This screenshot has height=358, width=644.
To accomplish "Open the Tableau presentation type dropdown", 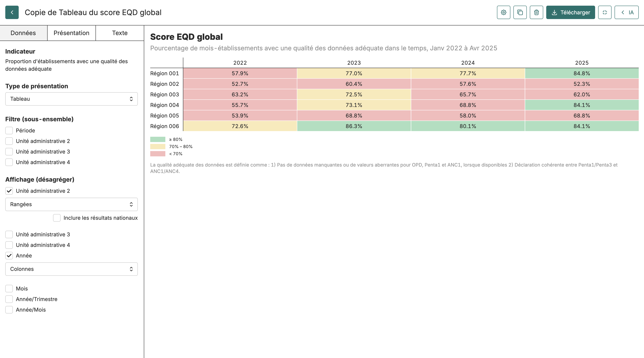I will [x=72, y=99].
